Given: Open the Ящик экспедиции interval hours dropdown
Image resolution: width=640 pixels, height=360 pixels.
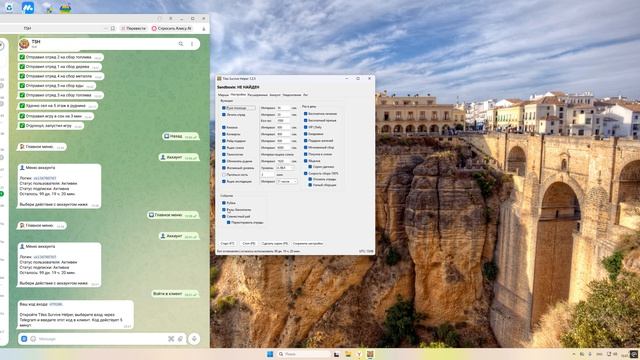Looking at the screenshot, I should click(x=287, y=181).
